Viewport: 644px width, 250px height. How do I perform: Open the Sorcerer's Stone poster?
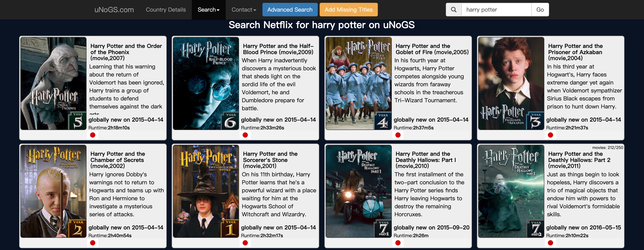(206, 191)
